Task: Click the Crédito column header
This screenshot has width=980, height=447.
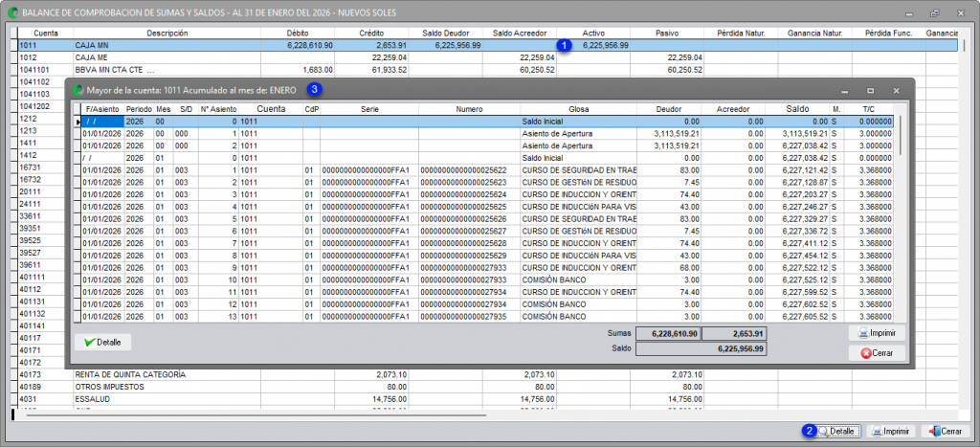Action: 371,33
